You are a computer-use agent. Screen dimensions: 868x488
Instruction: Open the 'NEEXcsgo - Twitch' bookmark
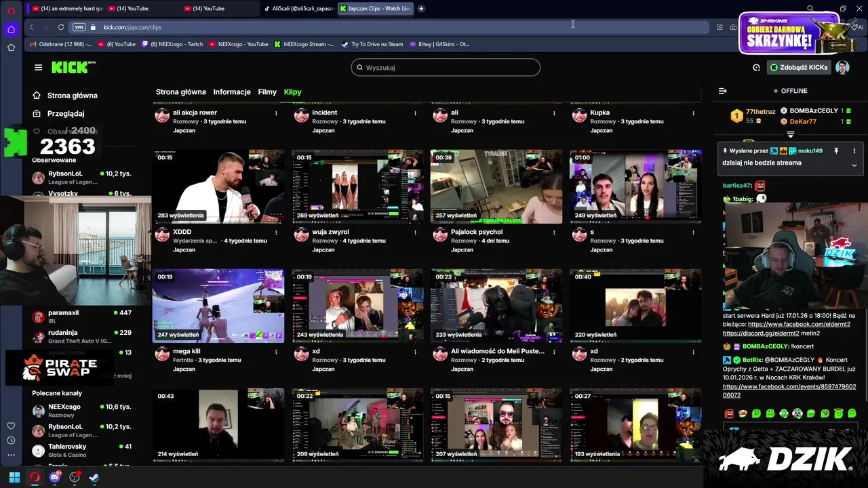(x=172, y=44)
